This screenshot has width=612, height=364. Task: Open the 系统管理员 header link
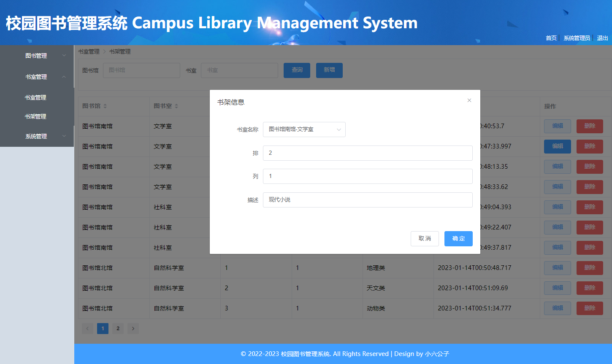coord(577,38)
